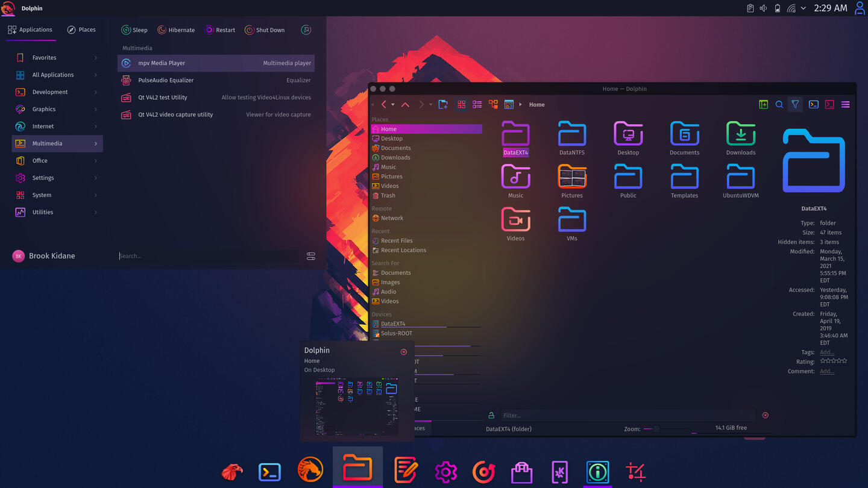Select the DataNTFS folder
The image size is (868, 488).
tap(571, 139)
